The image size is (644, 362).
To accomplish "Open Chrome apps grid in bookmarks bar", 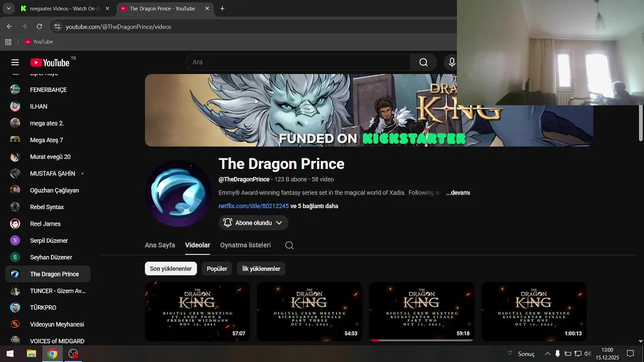I will (8, 42).
